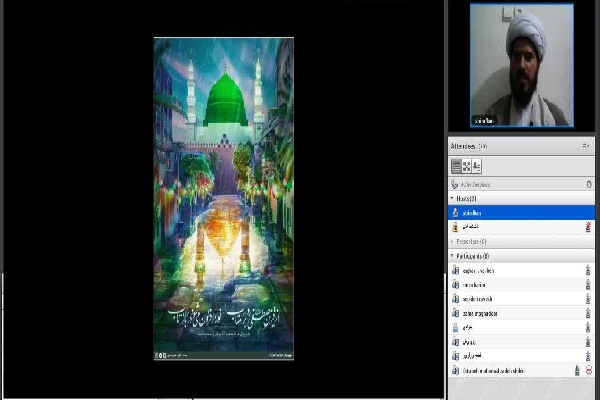This screenshot has width=600, height=400.
Task: Click the shared green dome mosque image
Action: (224, 199)
